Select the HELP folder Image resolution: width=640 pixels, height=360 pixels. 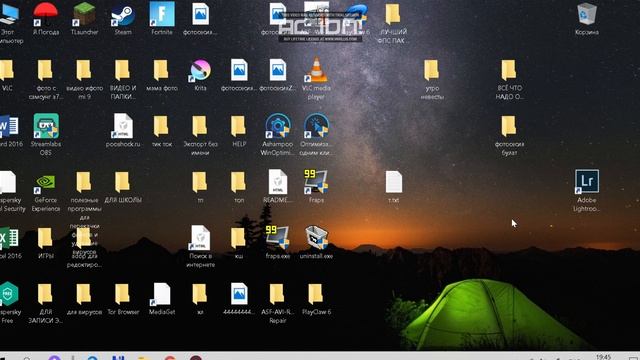(x=239, y=127)
